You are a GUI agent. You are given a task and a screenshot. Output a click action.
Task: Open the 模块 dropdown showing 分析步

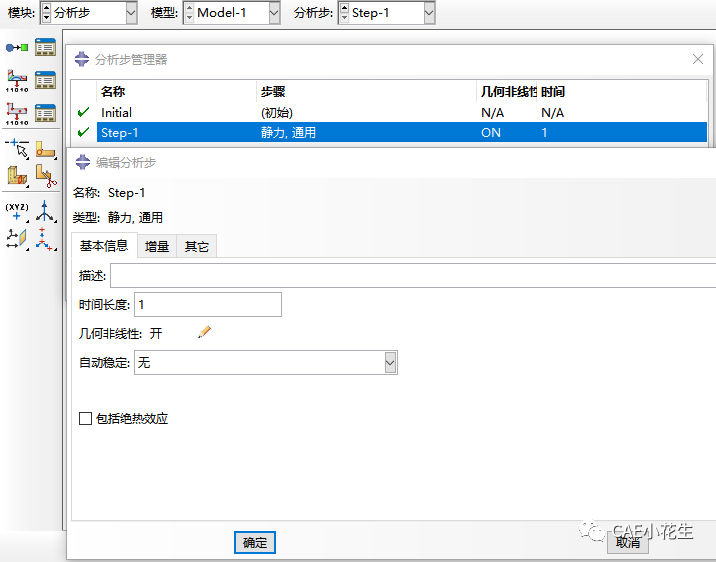point(131,13)
